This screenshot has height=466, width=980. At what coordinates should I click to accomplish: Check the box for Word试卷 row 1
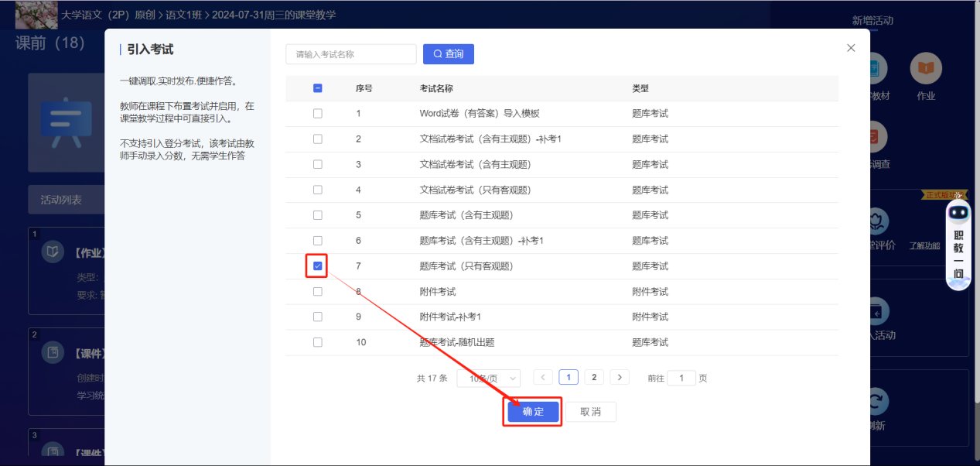pos(318,114)
